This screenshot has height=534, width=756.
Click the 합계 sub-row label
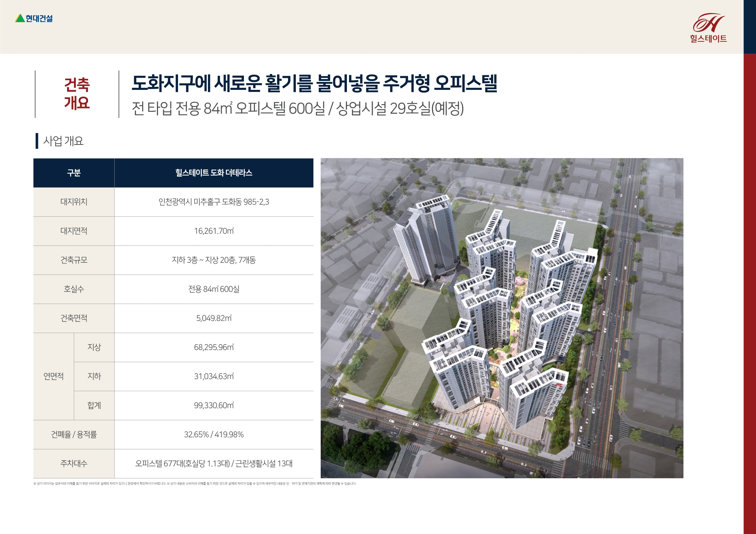click(94, 405)
